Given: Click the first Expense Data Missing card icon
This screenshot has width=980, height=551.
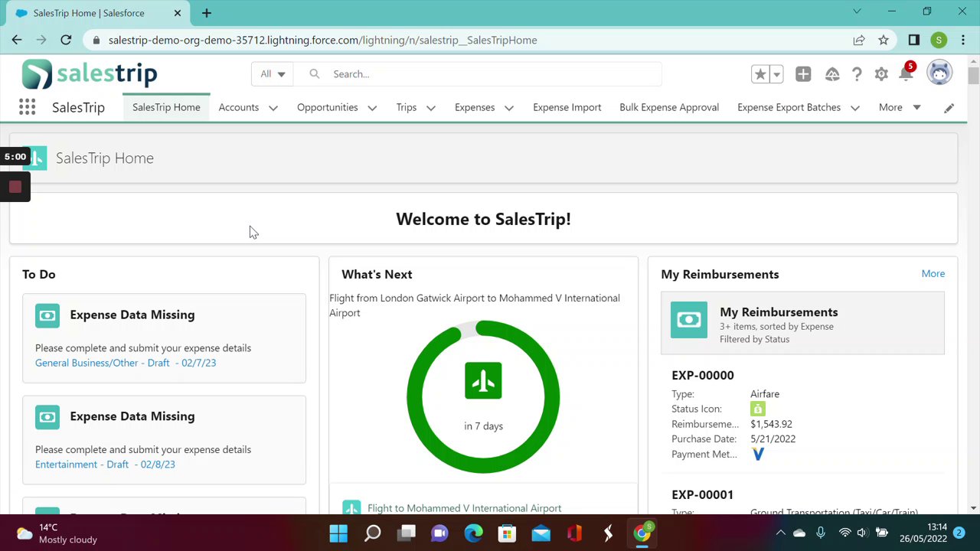Looking at the screenshot, I should coord(47,315).
